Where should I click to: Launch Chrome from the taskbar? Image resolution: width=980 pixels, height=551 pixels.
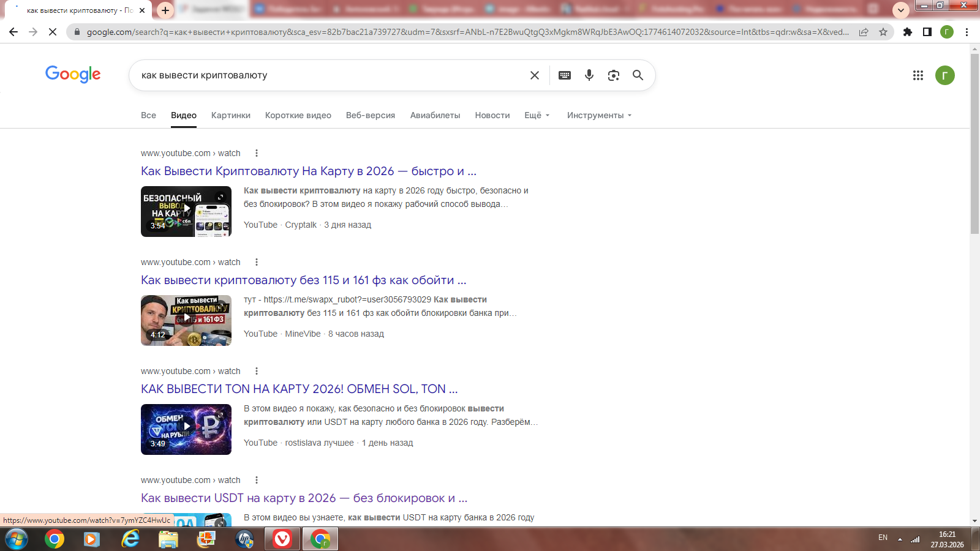click(55, 539)
